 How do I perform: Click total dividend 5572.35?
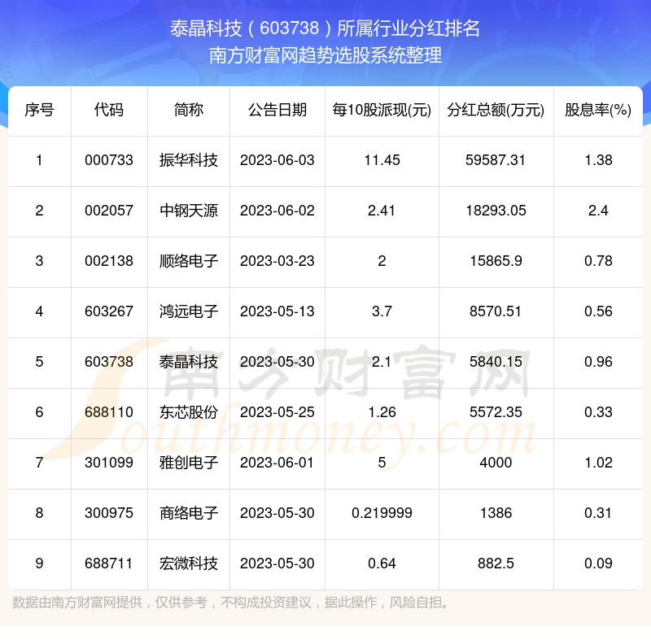(496, 412)
